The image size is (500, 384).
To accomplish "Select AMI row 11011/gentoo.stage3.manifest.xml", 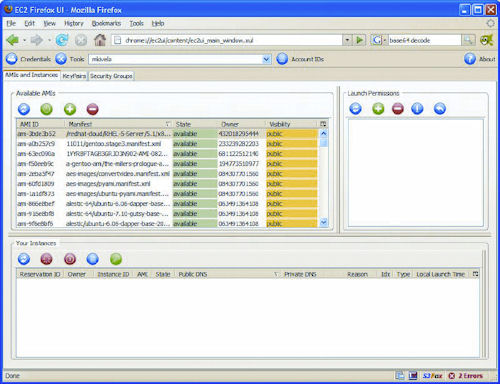I will [x=167, y=144].
